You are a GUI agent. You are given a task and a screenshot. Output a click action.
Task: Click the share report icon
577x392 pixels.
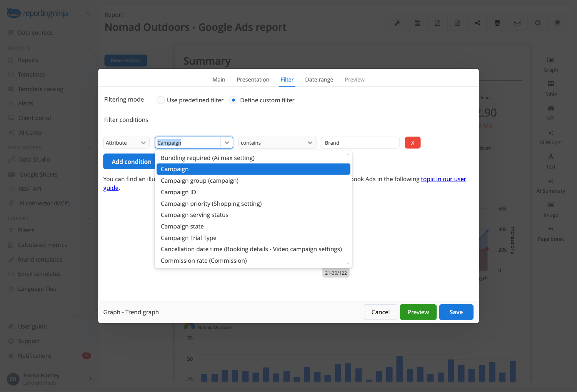pos(477,23)
